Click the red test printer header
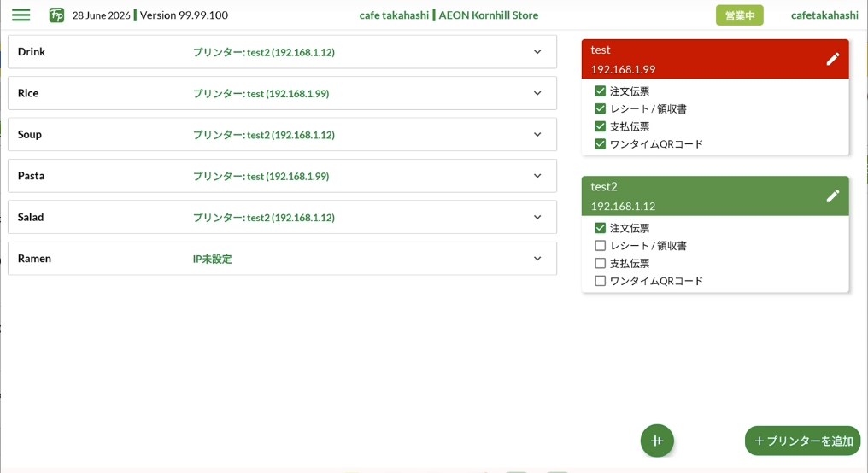The width and height of the screenshot is (868, 473). click(x=715, y=59)
